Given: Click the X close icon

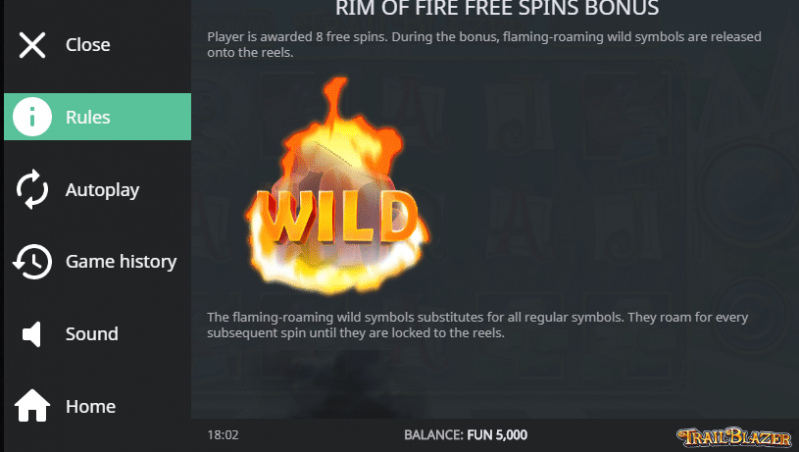Looking at the screenshot, I should (x=32, y=45).
